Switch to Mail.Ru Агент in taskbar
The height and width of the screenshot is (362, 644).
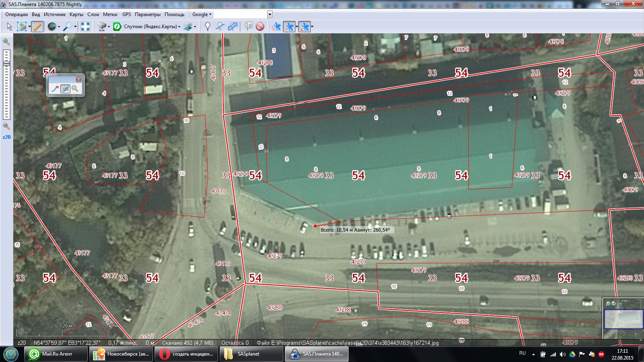point(56,354)
